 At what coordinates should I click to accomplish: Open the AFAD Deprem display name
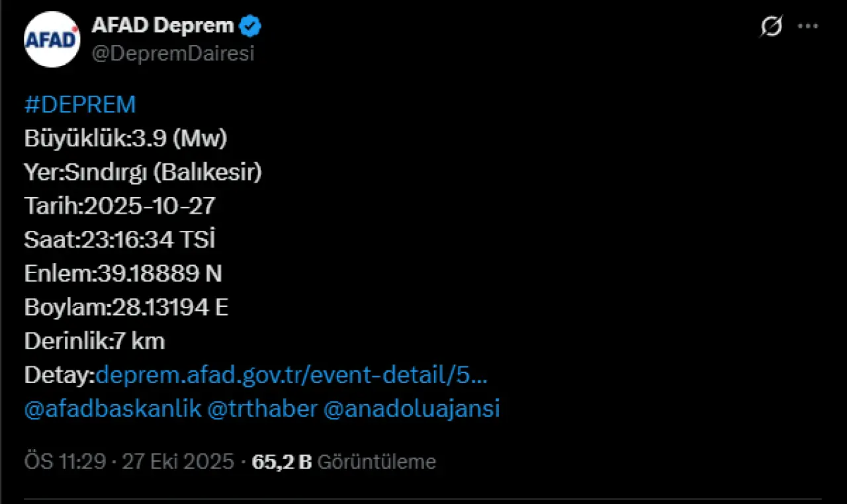point(163,26)
